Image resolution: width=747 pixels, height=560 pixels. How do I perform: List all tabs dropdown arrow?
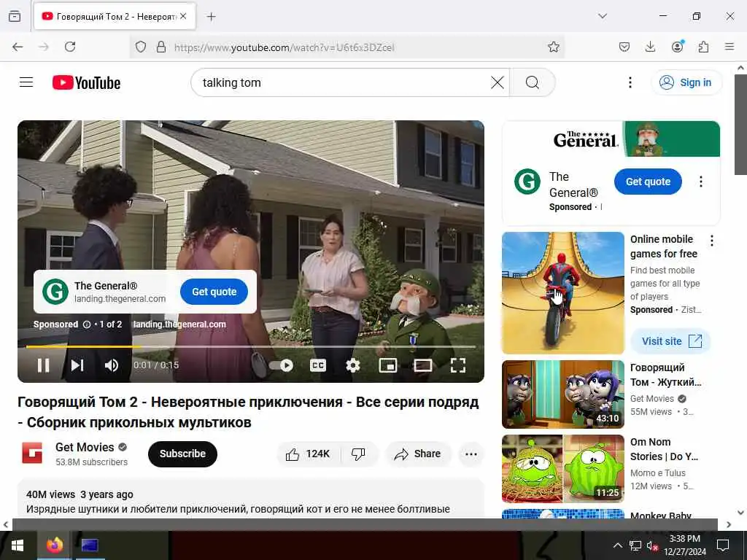(x=603, y=16)
